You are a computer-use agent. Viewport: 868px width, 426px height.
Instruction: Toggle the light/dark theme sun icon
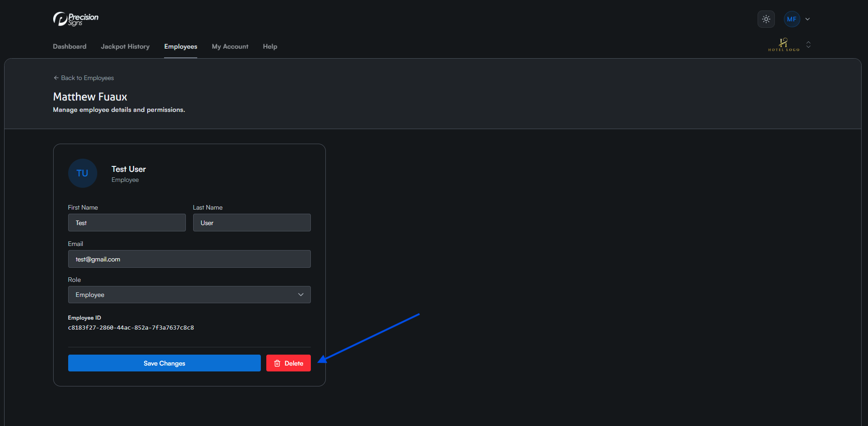(x=766, y=19)
